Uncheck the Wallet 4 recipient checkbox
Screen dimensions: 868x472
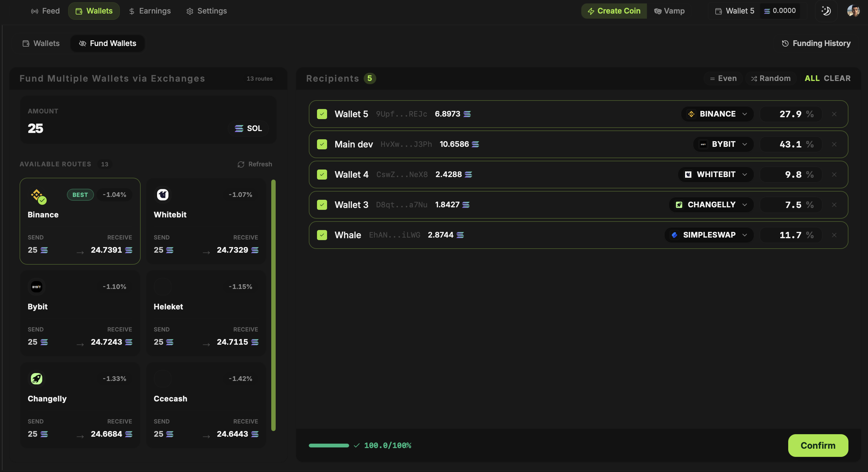coord(322,174)
